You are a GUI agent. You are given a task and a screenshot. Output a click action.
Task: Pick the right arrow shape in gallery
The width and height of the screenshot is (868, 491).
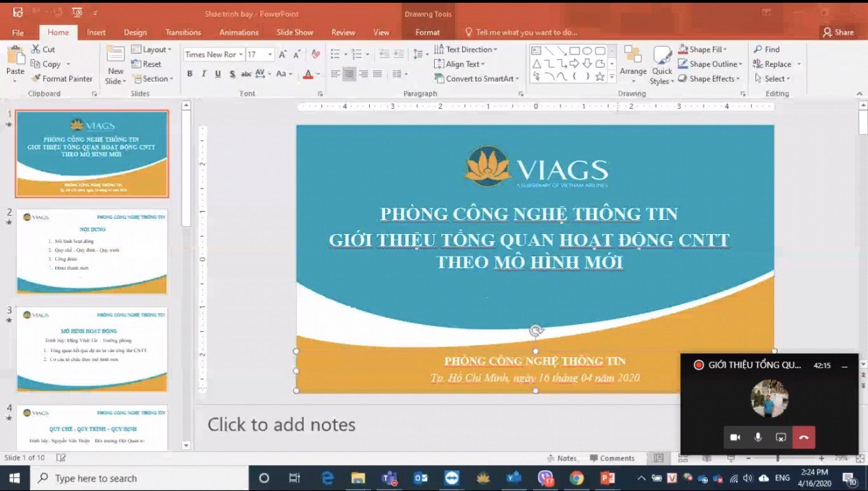click(574, 64)
